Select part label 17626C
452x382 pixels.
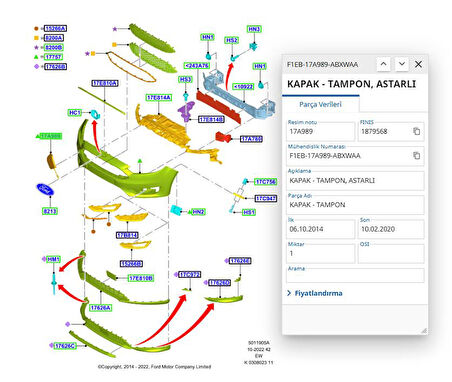click(x=65, y=346)
